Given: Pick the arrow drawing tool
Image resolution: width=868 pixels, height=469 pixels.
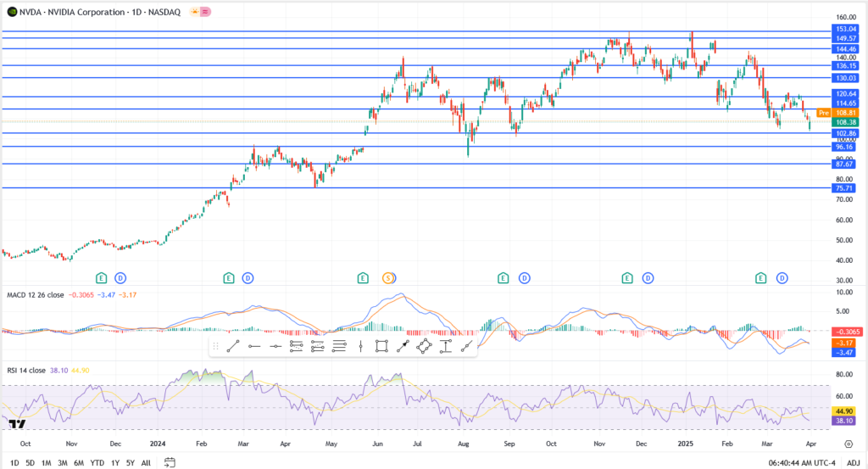Looking at the screenshot, I should point(403,346).
